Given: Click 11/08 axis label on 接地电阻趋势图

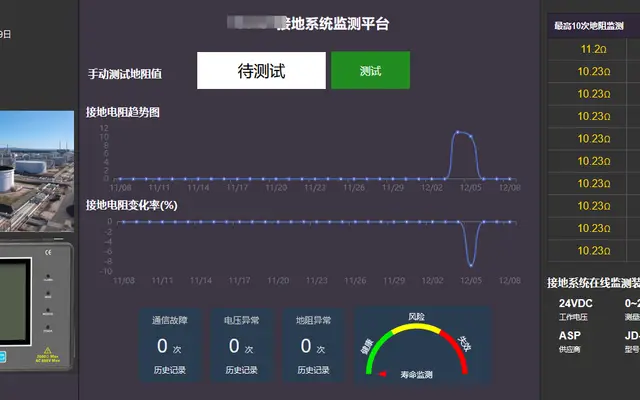Looking at the screenshot, I should 120,188.
